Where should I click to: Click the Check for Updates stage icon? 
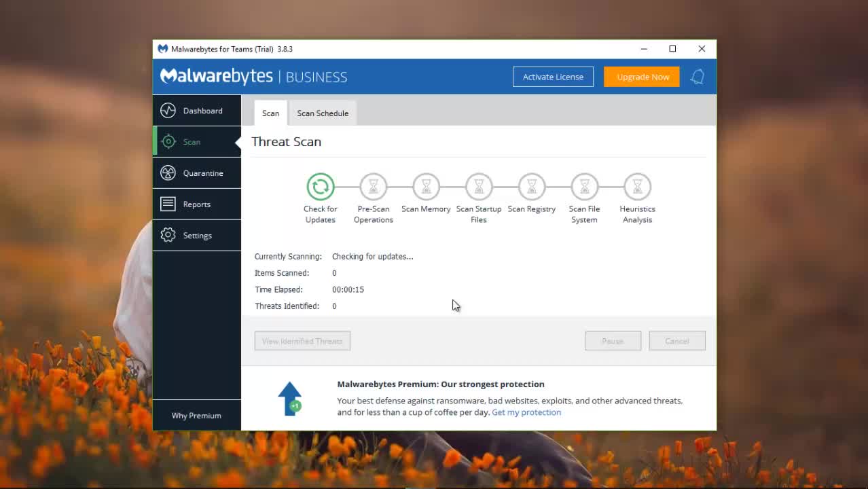(321, 186)
